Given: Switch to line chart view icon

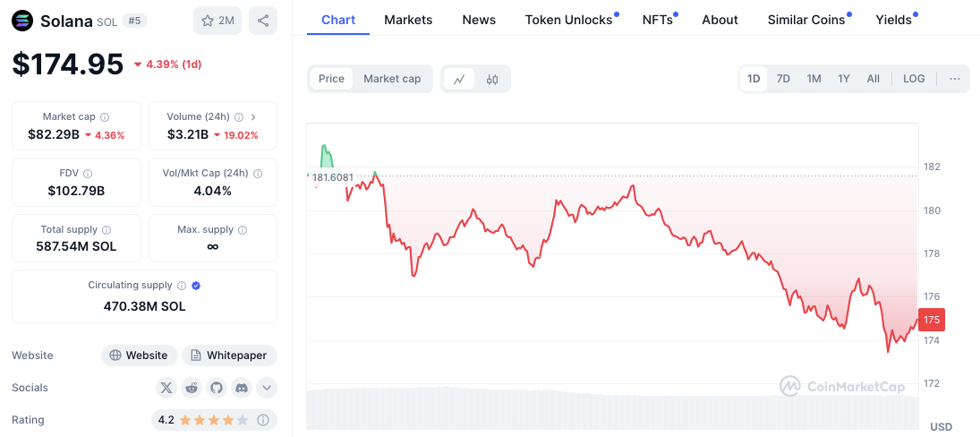Looking at the screenshot, I should 459,79.
